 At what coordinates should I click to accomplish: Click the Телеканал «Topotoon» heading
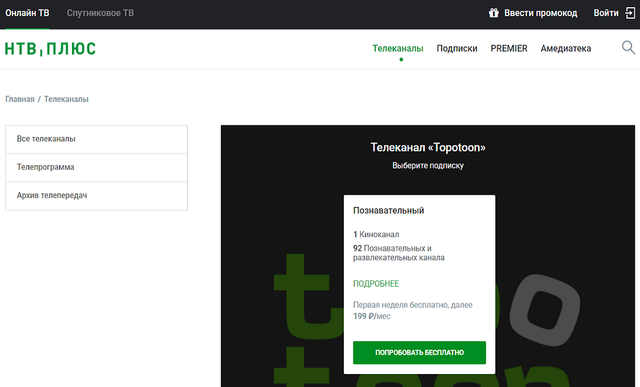tap(428, 147)
